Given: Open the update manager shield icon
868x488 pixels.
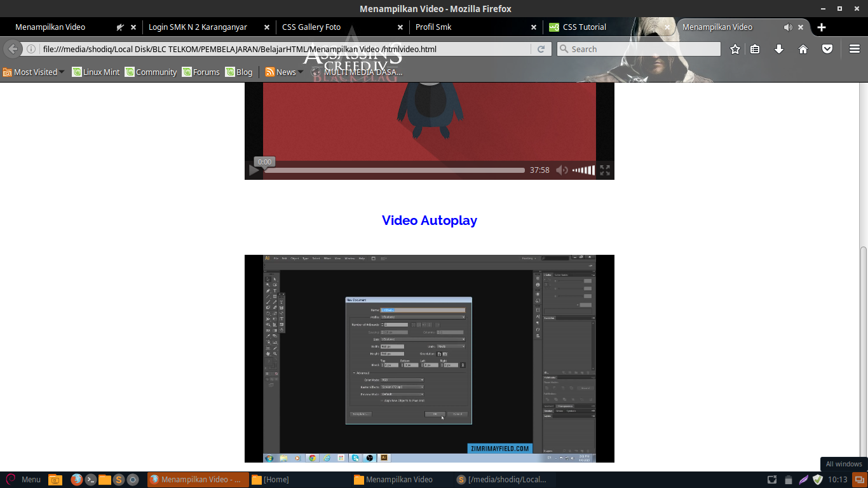Looking at the screenshot, I should point(818,480).
